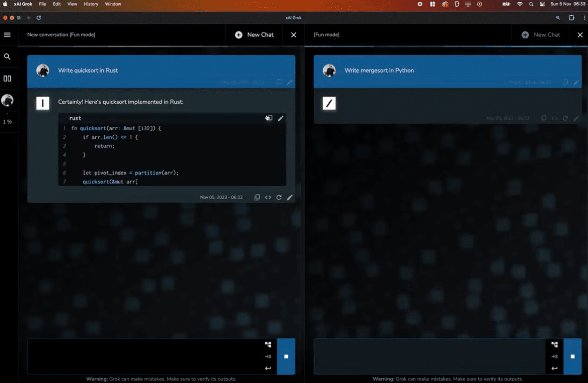This screenshot has width=588, height=383.
Task: Stop generation in left chat
Action: (286, 356)
